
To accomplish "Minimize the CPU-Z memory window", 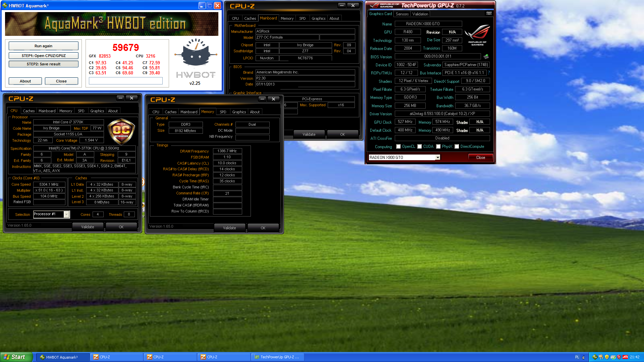I will (x=262, y=99).
